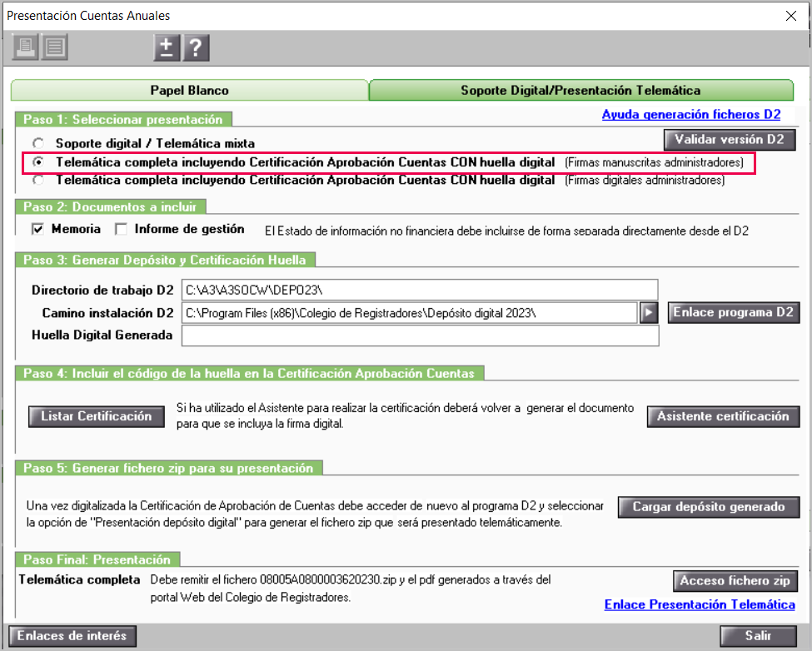Click the 'Paso 3: Generar Depósito y Certificación Huella' heading
This screenshot has height=651, width=812.
165,260
